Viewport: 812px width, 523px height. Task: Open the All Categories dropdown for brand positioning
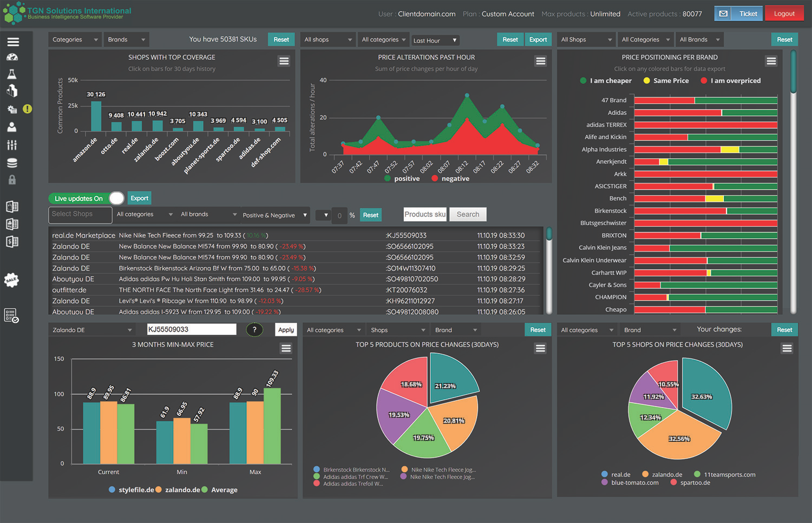(x=645, y=39)
